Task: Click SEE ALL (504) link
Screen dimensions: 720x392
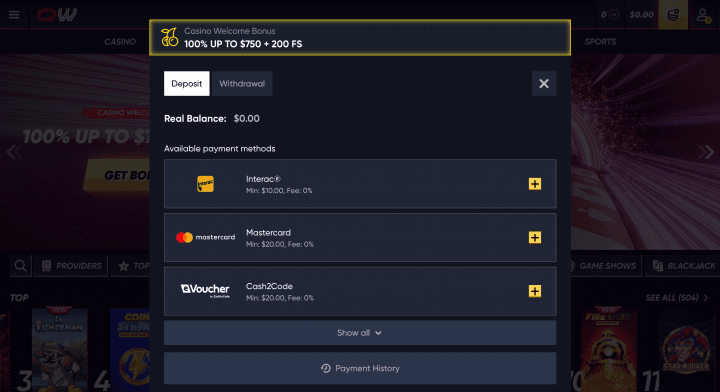Action: 677,298
